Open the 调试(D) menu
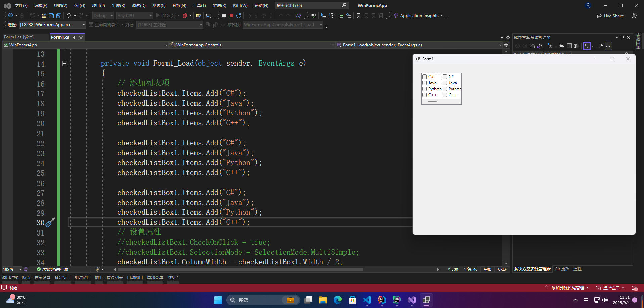The height and width of the screenshot is (308, 644). pos(139,6)
